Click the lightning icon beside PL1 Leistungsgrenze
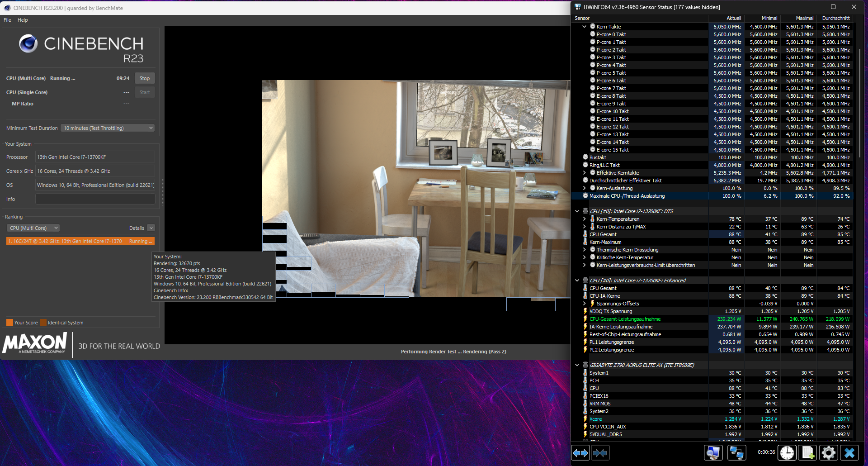The width and height of the screenshot is (868, 466). (585, 342)
